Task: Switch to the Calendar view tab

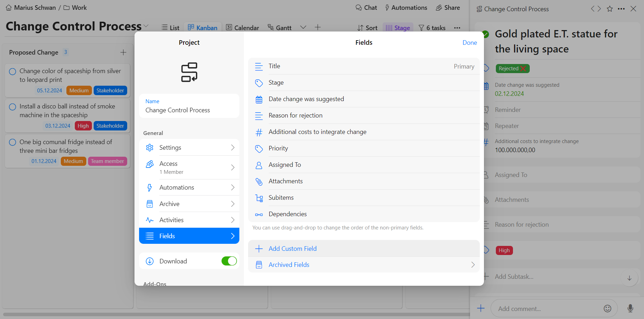Action: point(243,28)
